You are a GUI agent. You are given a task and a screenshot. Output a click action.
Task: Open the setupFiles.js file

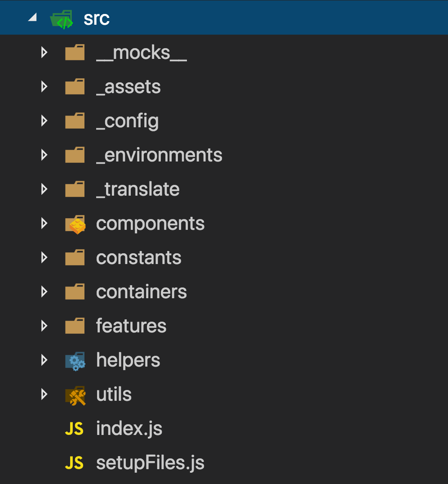[x=150, y=463]
